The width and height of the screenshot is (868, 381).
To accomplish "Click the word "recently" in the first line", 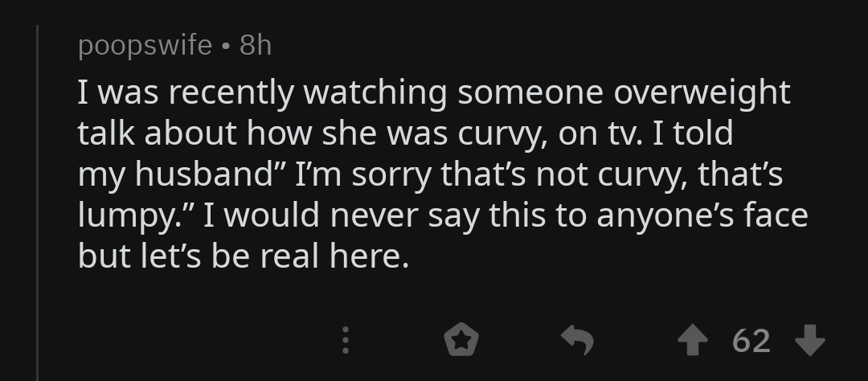I will 231,92.
